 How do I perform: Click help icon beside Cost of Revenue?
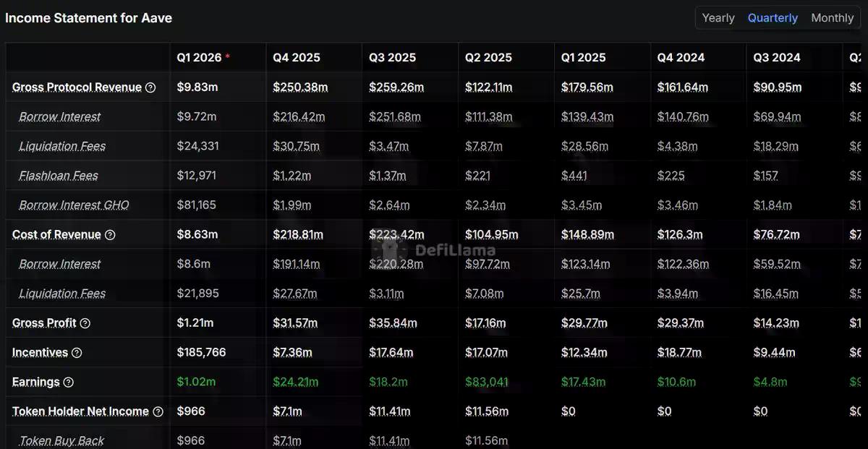pos(110,235)
